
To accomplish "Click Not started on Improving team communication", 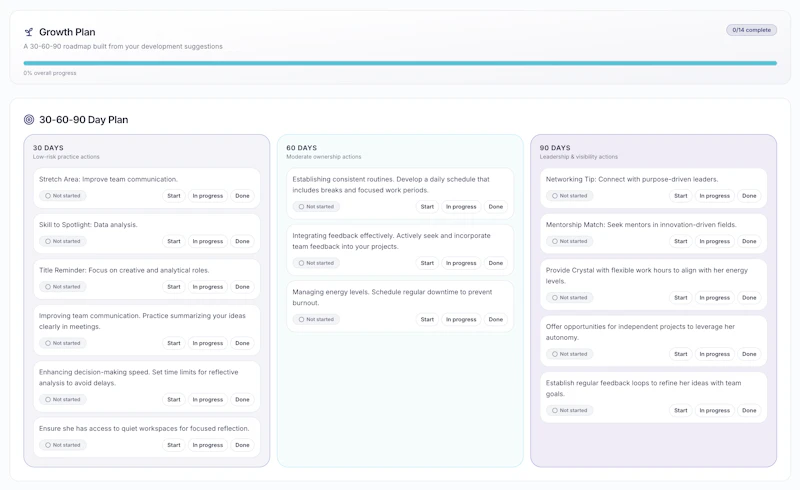I will tap(63, 344).
